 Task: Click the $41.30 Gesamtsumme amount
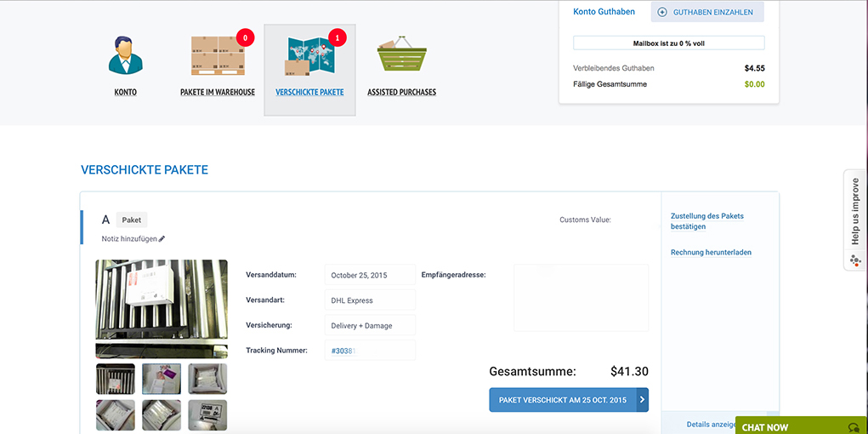coord(629,371)
